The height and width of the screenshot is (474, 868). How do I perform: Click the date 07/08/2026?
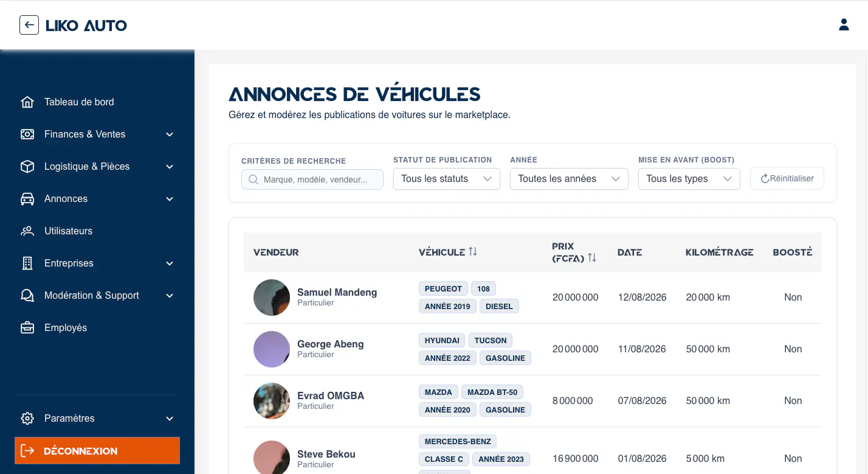(x=642, y=401)
